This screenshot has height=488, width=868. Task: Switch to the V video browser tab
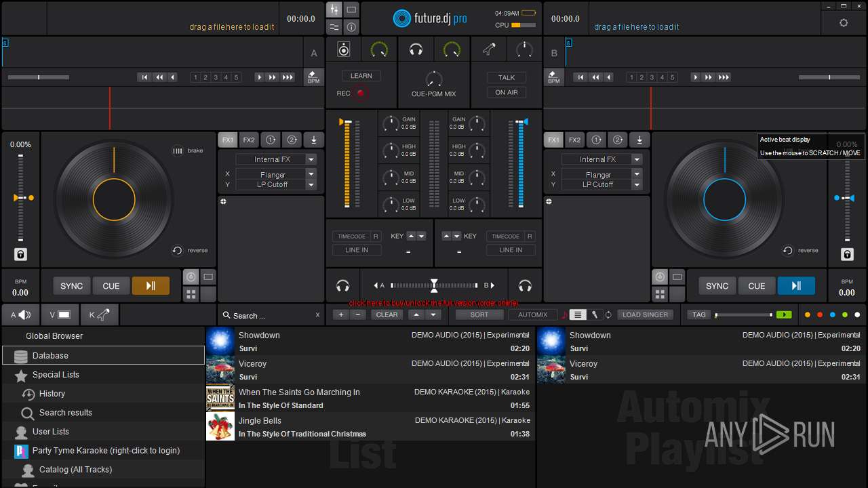click(60, 314)
